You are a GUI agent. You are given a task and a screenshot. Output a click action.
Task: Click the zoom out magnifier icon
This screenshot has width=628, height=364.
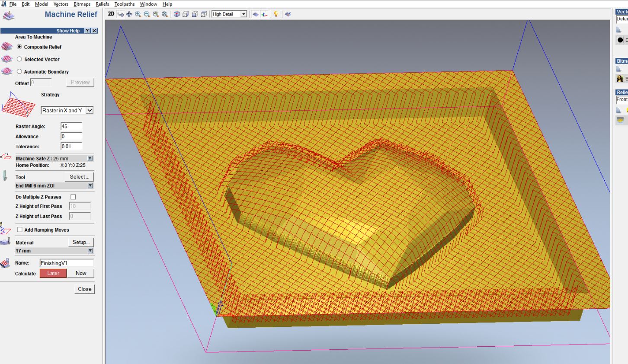[147, 14]
